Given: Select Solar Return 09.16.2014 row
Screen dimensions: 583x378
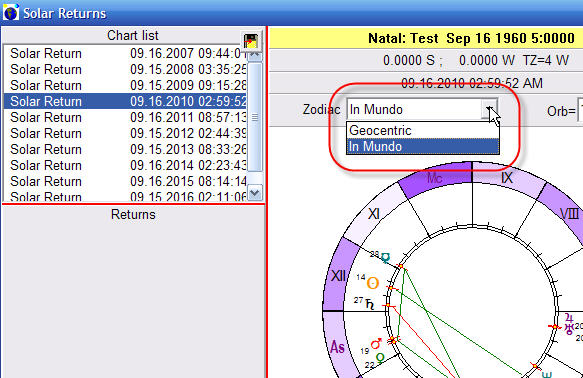Looking at the screenshot, I should [125, 165].
